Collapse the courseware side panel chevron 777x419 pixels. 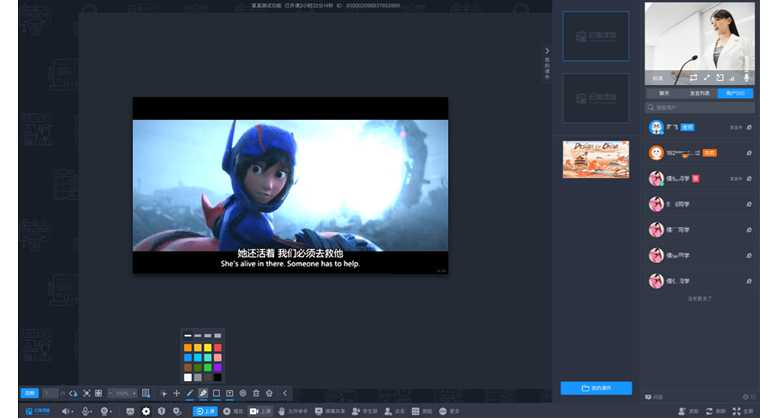(x=547, y=51)
